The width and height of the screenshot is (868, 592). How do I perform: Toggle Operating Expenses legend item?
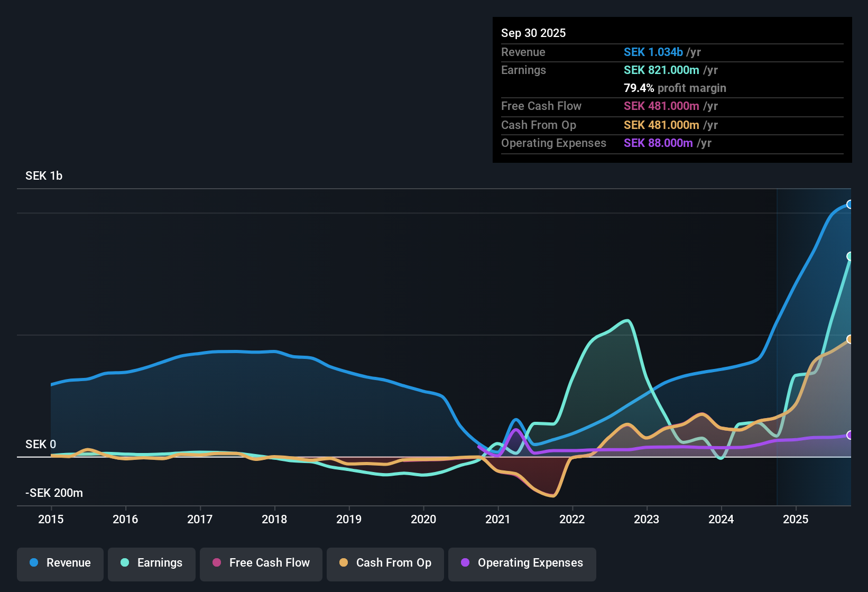coord(522,563)
